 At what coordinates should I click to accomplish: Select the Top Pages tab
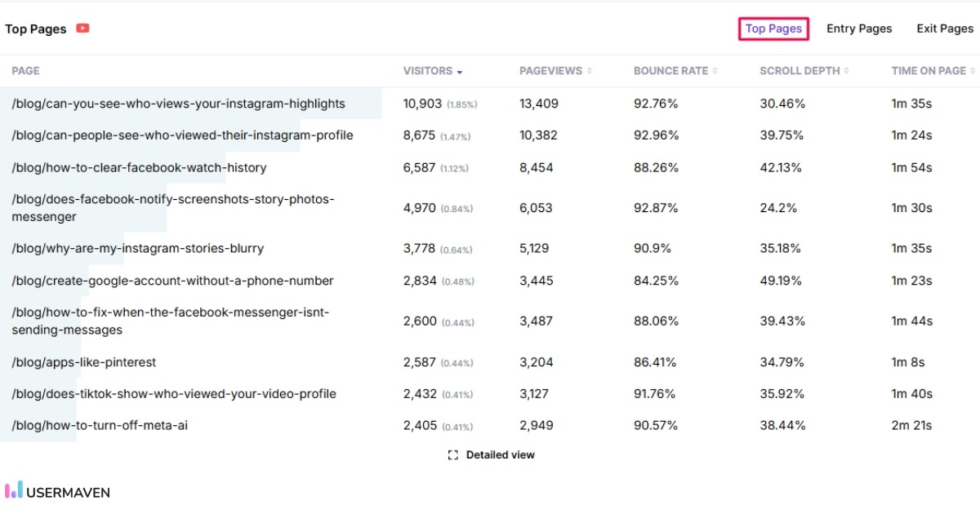(x=773, y=28)
